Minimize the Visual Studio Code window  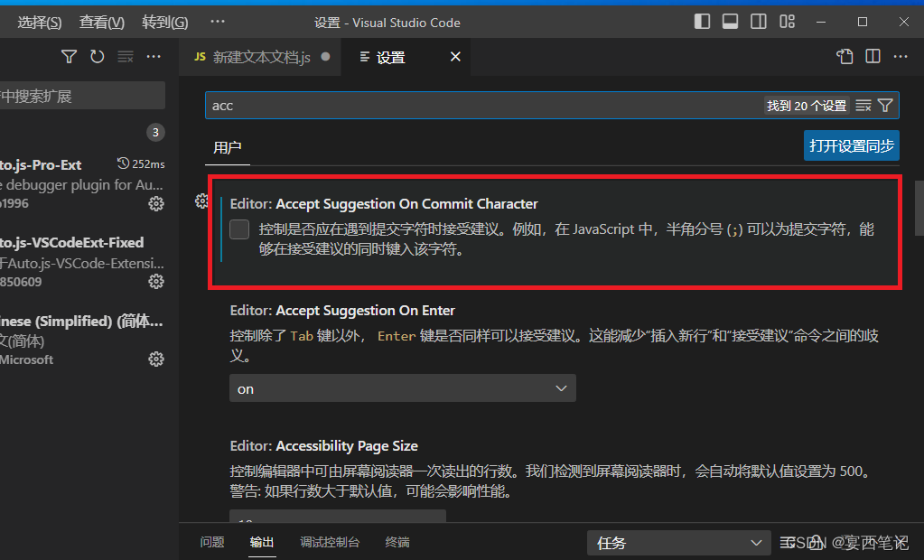coord(821,22)
